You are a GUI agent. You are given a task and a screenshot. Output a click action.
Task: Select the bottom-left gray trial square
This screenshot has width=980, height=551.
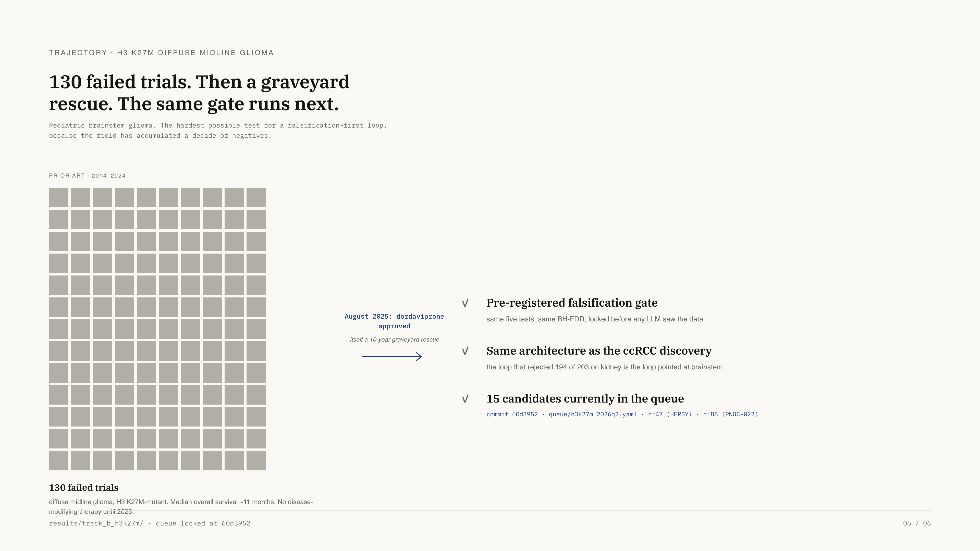click(x=59, y=460)
